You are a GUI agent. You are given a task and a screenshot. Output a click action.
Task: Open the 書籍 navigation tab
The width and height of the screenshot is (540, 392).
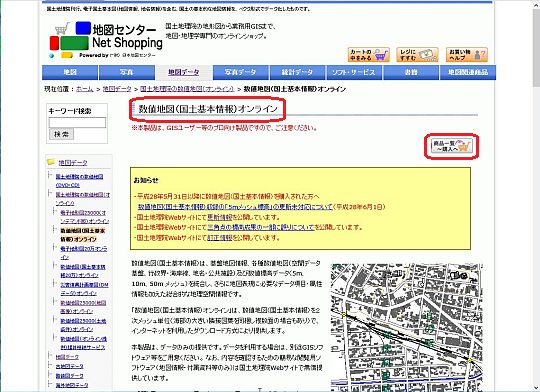411,72
